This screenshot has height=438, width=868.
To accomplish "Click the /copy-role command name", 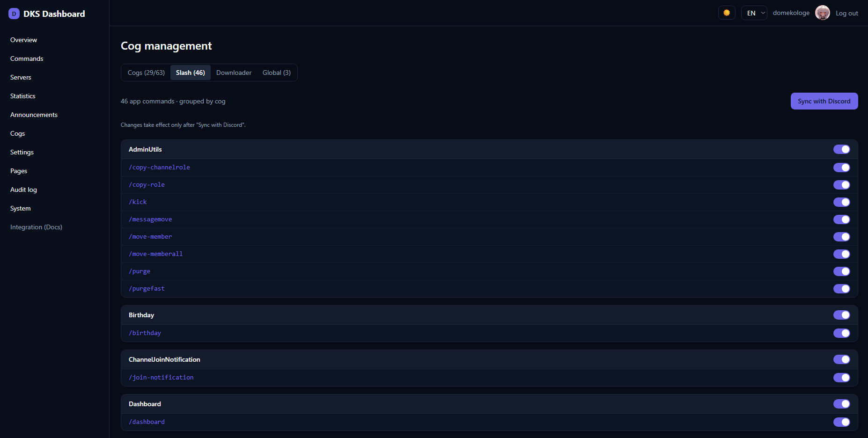I will 147,185.
